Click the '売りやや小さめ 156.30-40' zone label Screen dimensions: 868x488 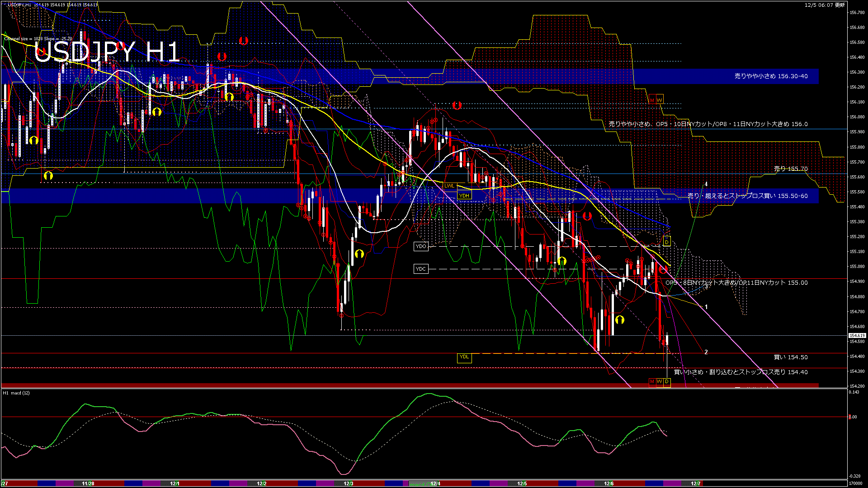(x=771, y=76)
